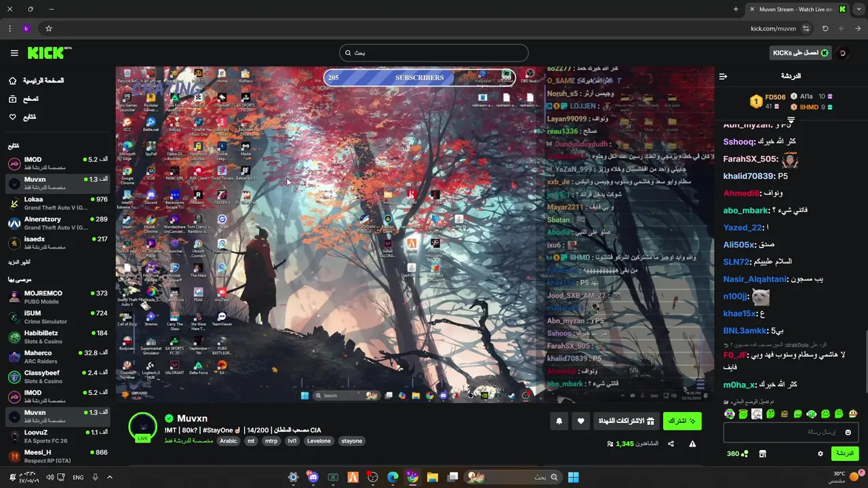868x488 pixels.
Task: Click username BNL3amkk in chat
Action: click(745, 331)
